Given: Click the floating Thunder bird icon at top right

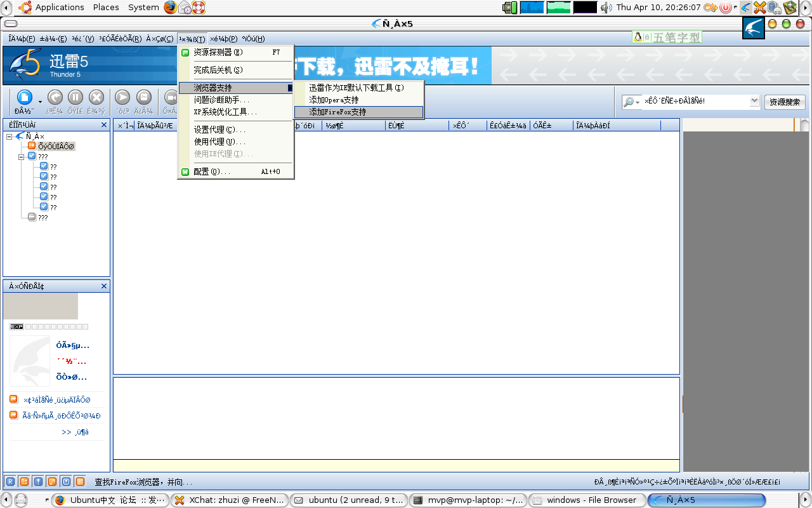Looking at the screenshot, I should point(754,28).
